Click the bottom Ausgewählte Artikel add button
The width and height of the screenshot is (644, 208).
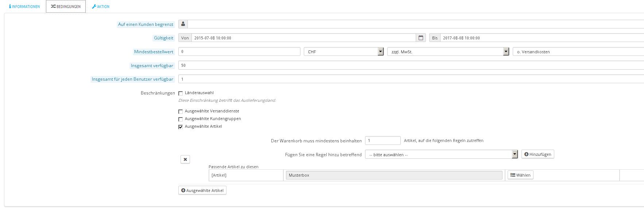(202, 190)
